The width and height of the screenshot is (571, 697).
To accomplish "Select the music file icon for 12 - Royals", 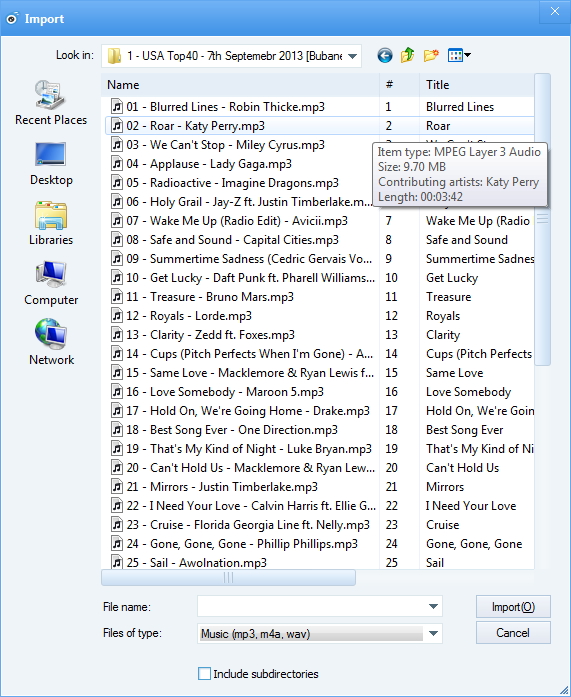I will coord(117,316).
